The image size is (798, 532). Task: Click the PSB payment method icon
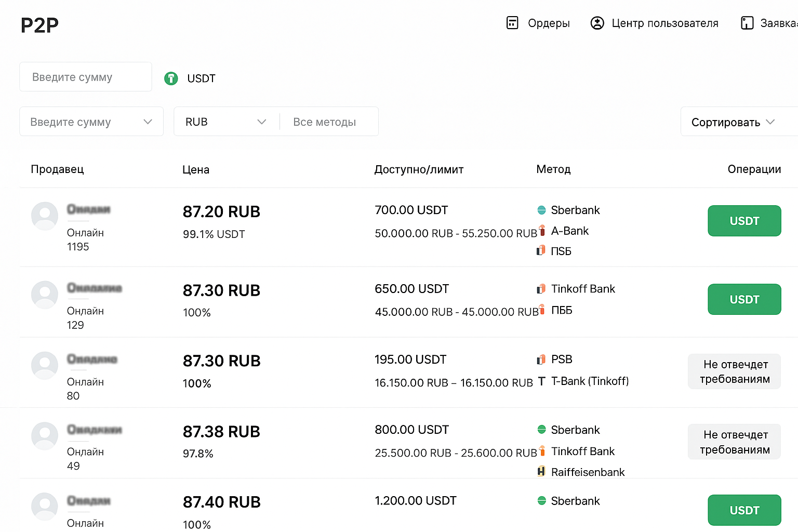[541, 360]
